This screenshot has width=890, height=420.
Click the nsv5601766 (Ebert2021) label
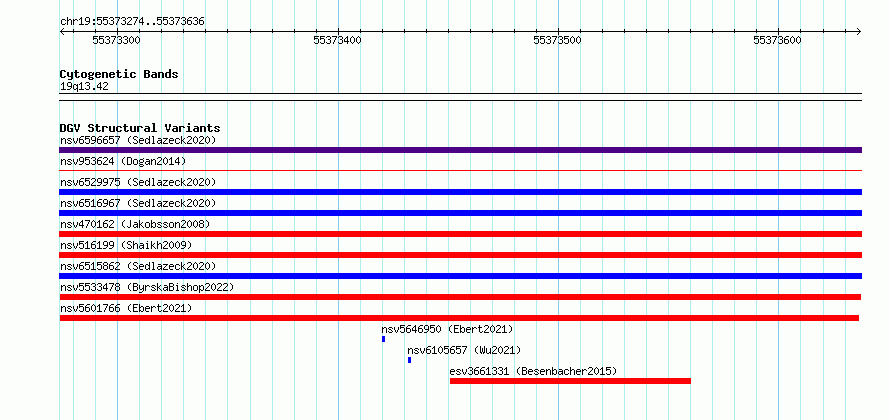click(126, 308)
